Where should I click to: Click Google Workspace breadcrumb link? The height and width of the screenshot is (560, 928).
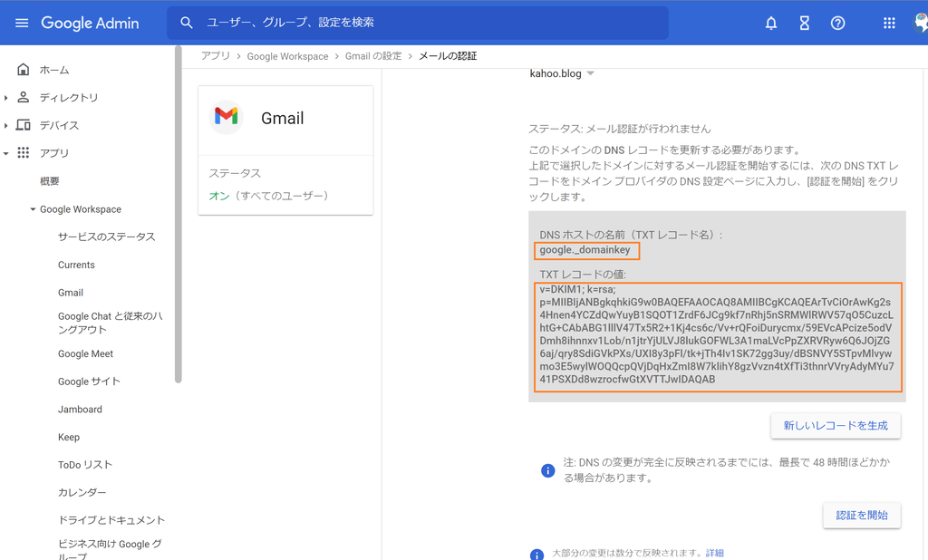287,56
